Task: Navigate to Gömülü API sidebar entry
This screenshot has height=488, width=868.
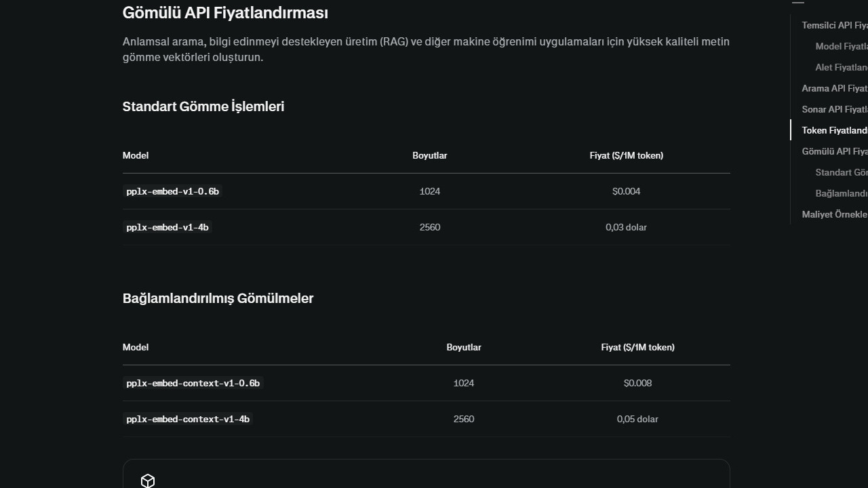Action: 835,151
